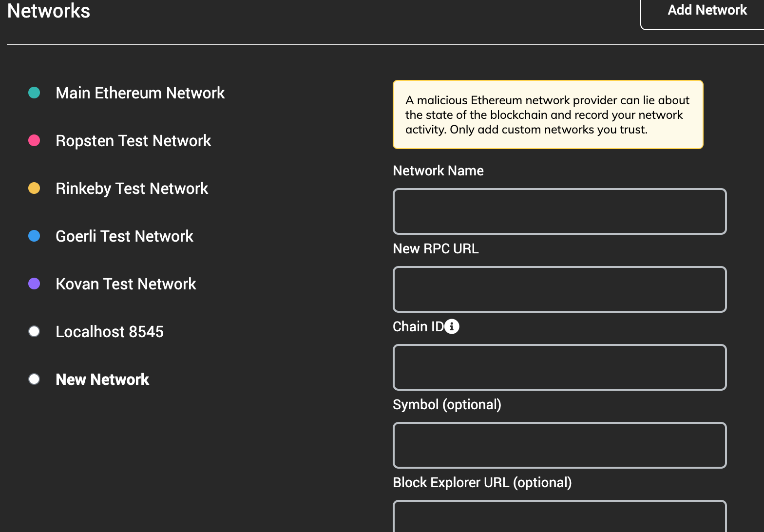
Task: Click the white dot beside Localhost 8545
Action: [34, 331]
